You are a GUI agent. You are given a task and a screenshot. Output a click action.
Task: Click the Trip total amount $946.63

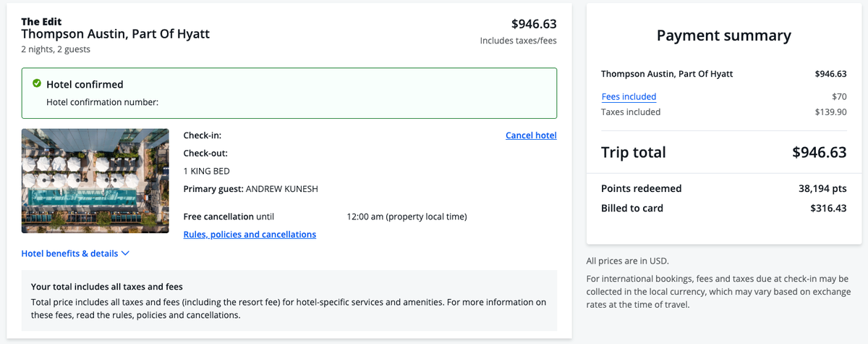click(819, 152)
